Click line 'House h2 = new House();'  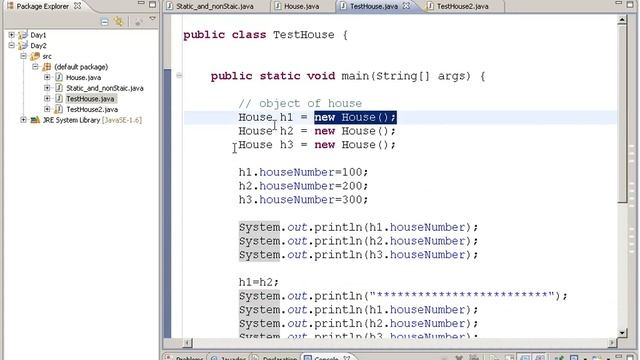(317, 131)
